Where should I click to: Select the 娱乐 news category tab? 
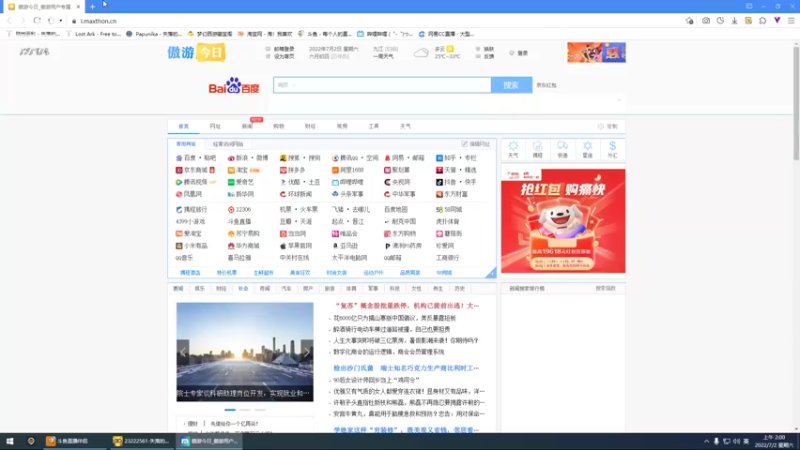coord(199,289)
